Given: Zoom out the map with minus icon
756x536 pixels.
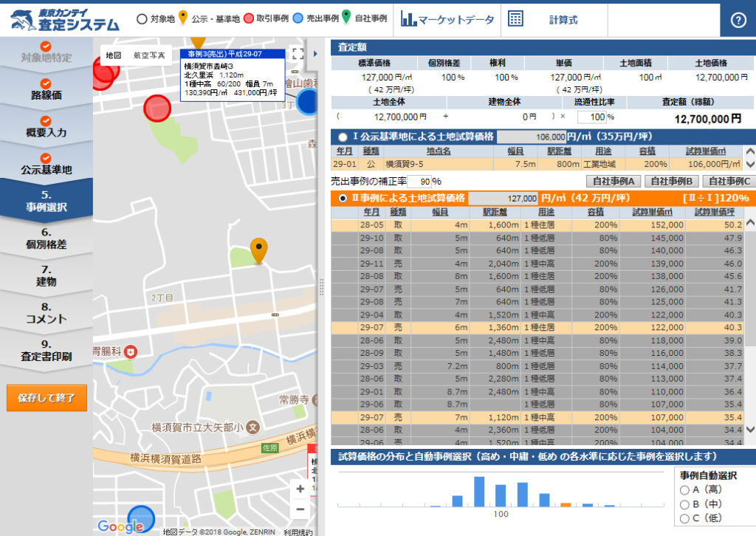Looking at the screenshot, I should [x=300, y=509].
